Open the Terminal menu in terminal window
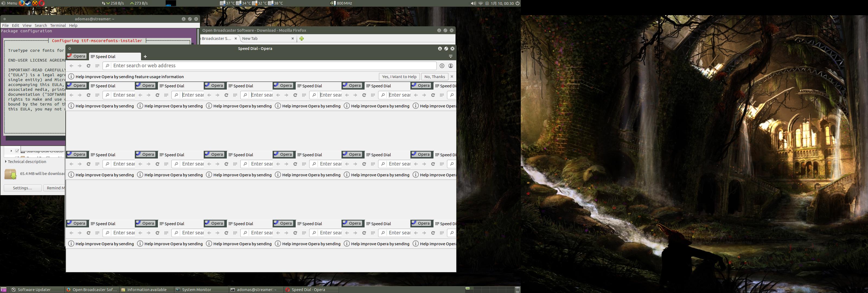The image size is (868, 293). click(x=58, y=25)
